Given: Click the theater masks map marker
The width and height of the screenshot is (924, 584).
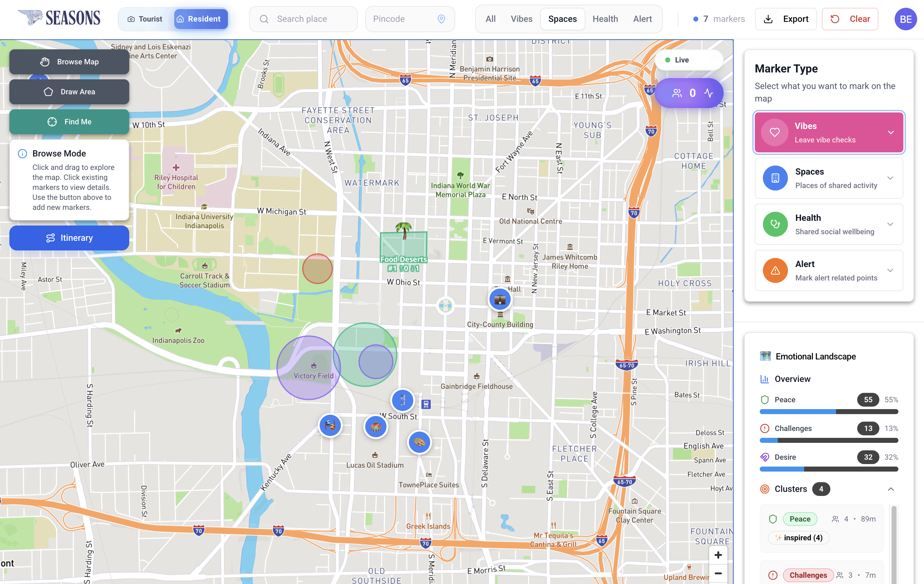Looking at the screenshot, I should [330, 425].
